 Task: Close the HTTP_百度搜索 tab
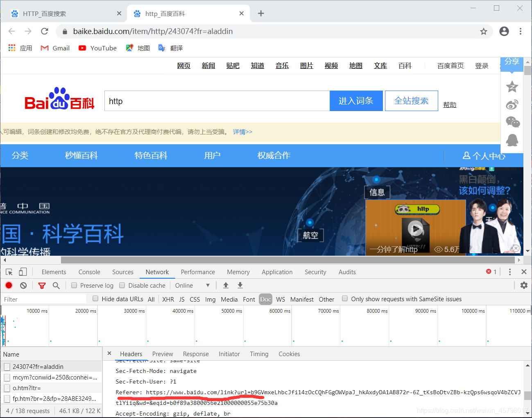coord(119,14)
